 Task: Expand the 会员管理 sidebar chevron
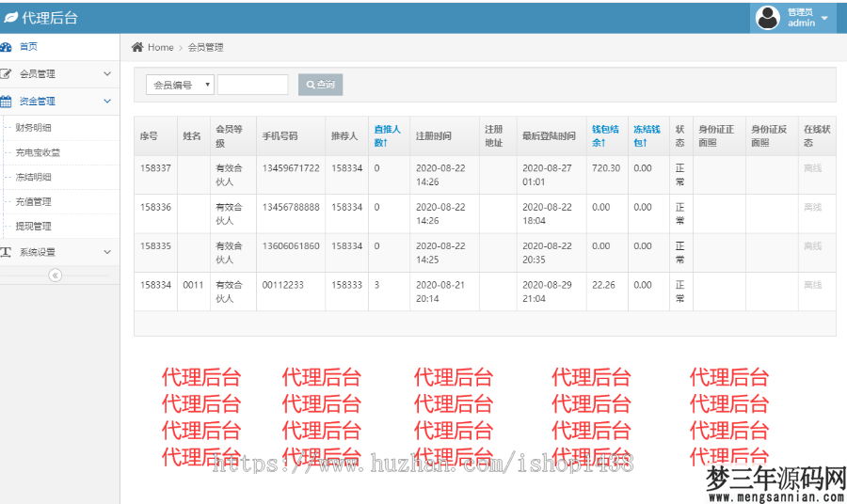(107, 74)
